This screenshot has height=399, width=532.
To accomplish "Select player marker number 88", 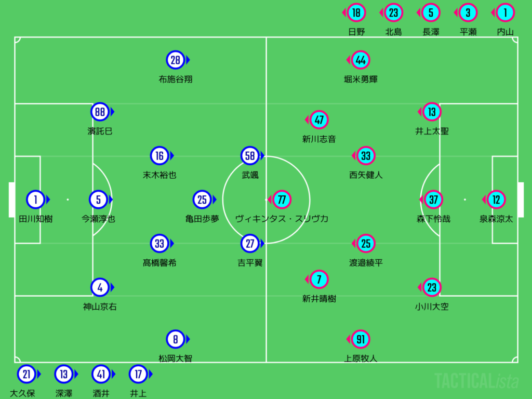I will 100,112.
